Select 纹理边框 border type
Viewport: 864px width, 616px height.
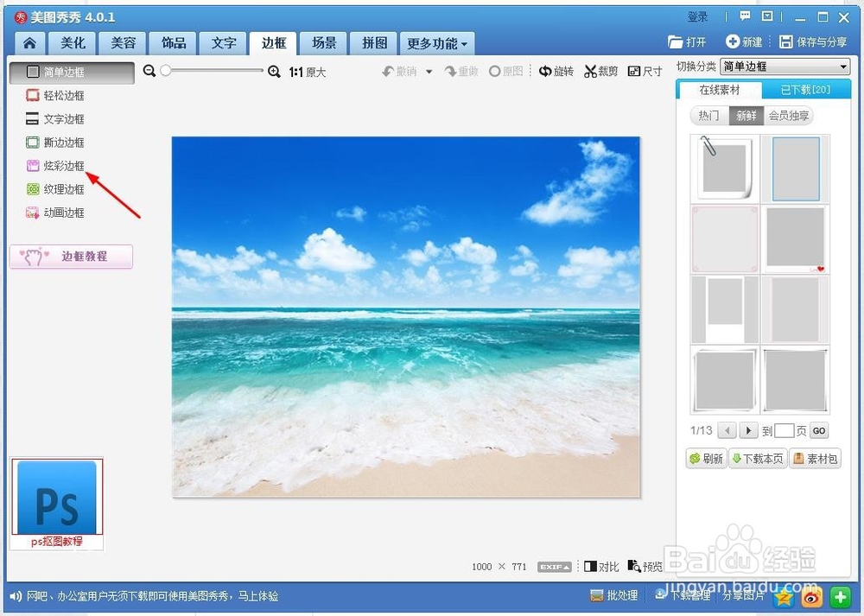55,189
